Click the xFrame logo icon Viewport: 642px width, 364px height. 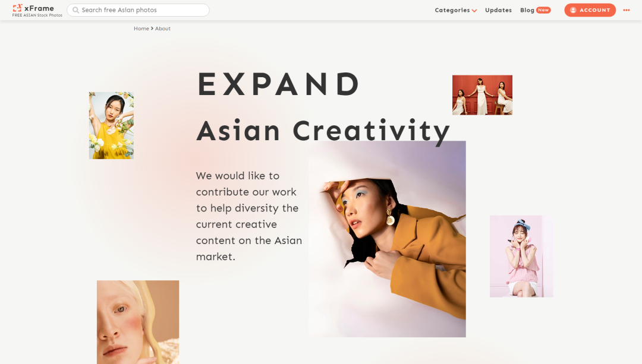click(x=17, y=8)
